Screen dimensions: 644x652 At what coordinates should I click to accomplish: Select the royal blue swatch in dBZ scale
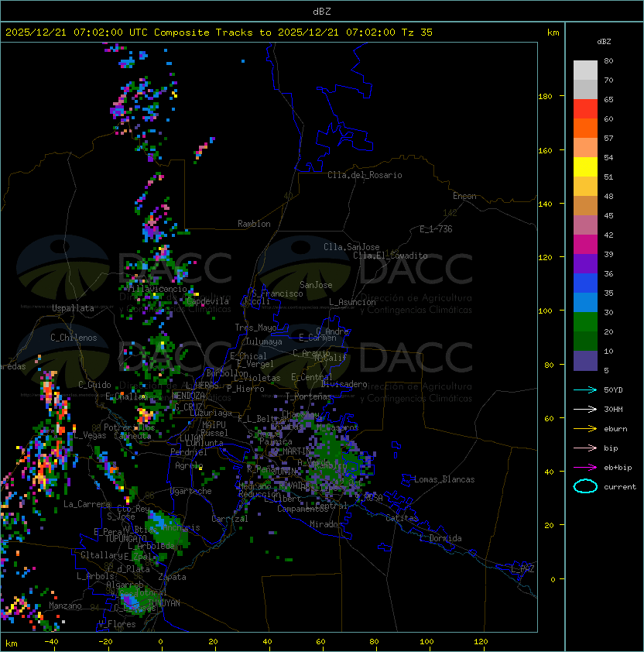[585, 283]
